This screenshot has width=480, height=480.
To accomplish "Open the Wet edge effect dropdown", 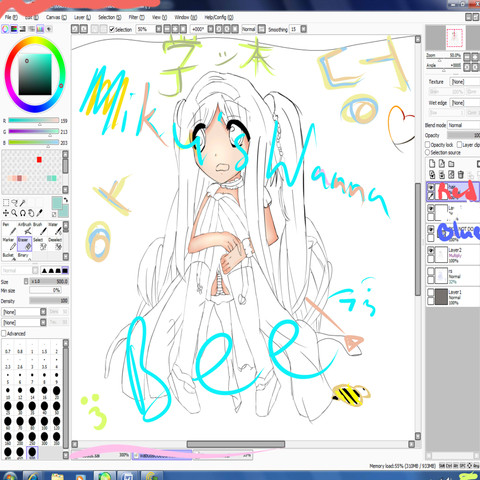I will click(465, 103).
